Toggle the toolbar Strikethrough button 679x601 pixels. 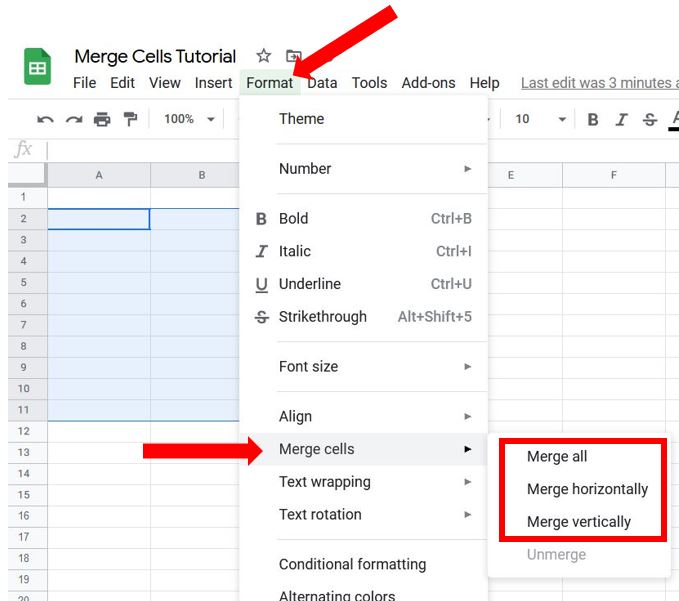tap(650, 119)
